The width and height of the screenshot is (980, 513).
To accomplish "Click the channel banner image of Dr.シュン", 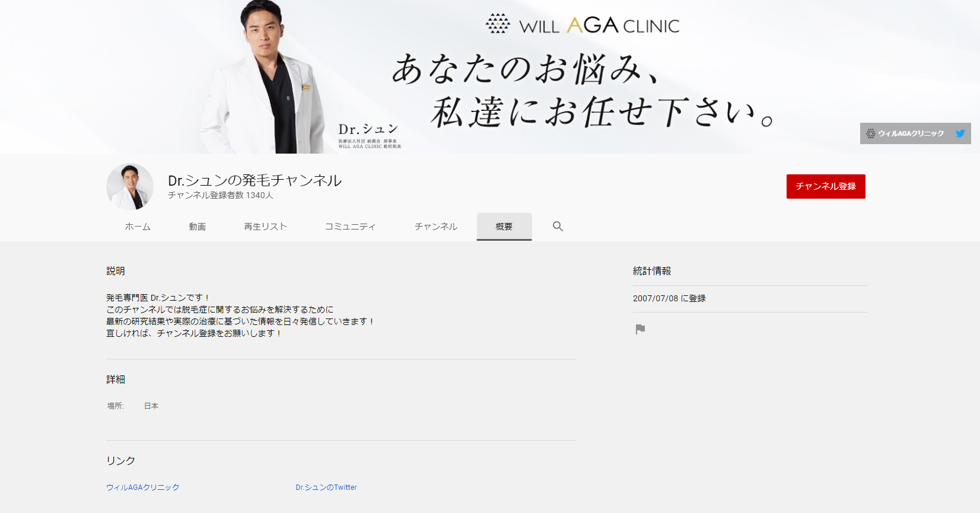I will point(490,77).
